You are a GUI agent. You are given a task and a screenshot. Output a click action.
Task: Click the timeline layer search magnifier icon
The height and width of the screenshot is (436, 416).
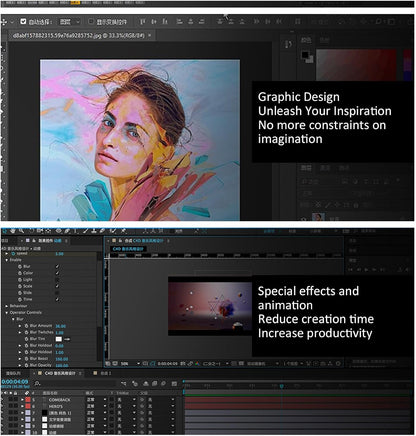click(37, 384)
